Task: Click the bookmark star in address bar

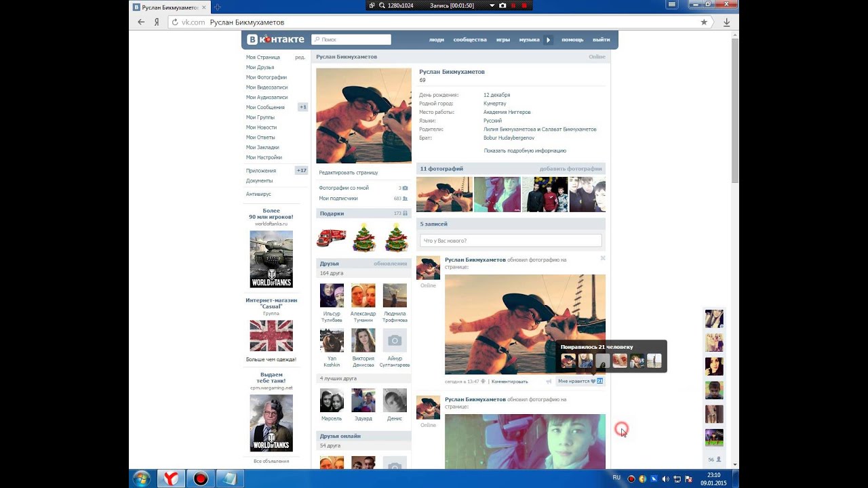Action: (704, 22)
